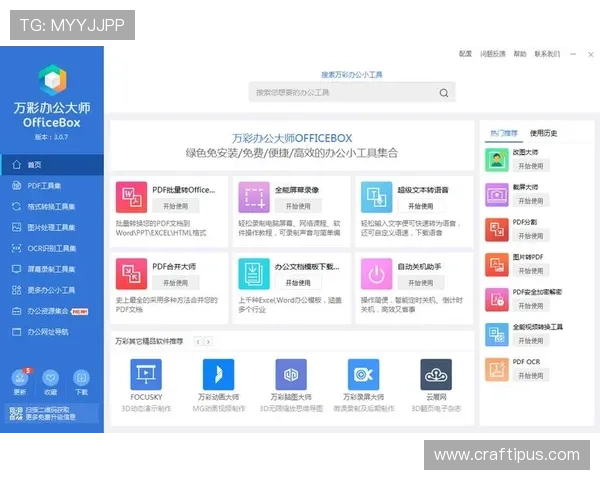This screenshot has height=480, width=600.
Task: Click the 全能屏幕录像 tool icon
Action: (254, 197)
